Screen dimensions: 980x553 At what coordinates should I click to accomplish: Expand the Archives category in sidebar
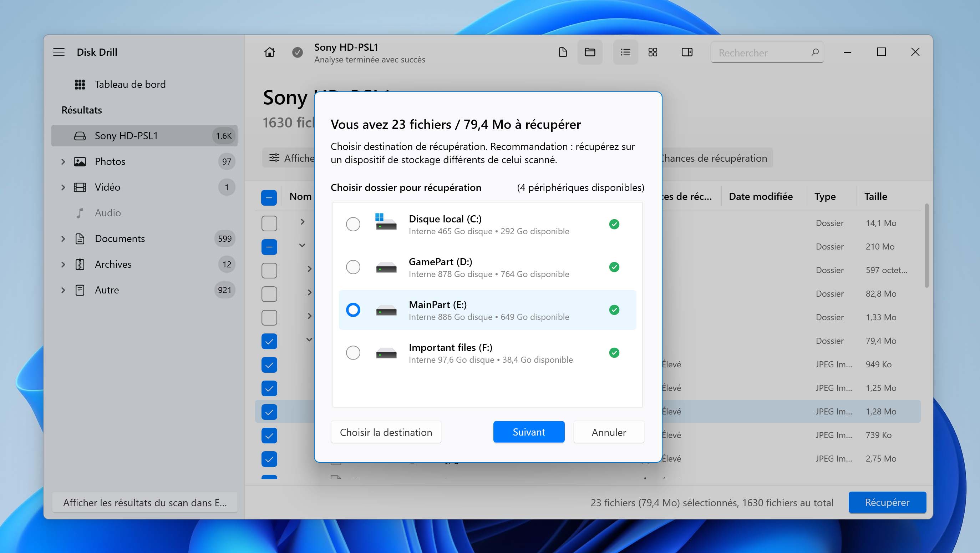pos(63,265)
